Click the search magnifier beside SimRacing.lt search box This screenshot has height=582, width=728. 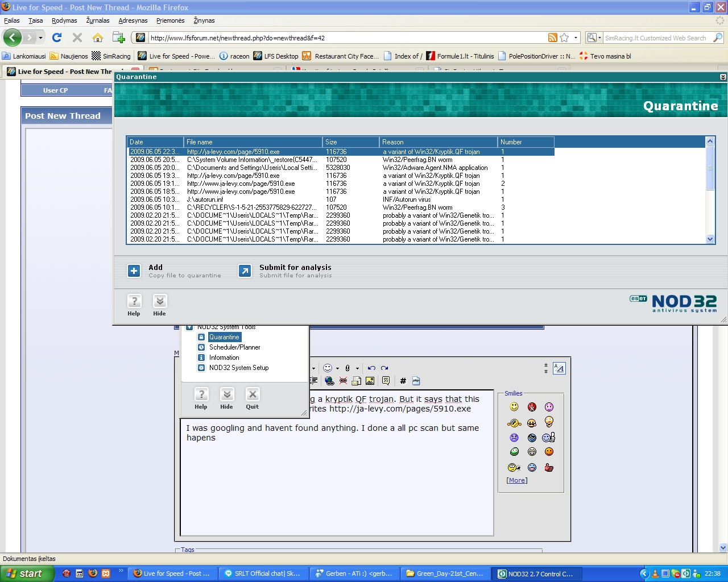coord(718,38)
